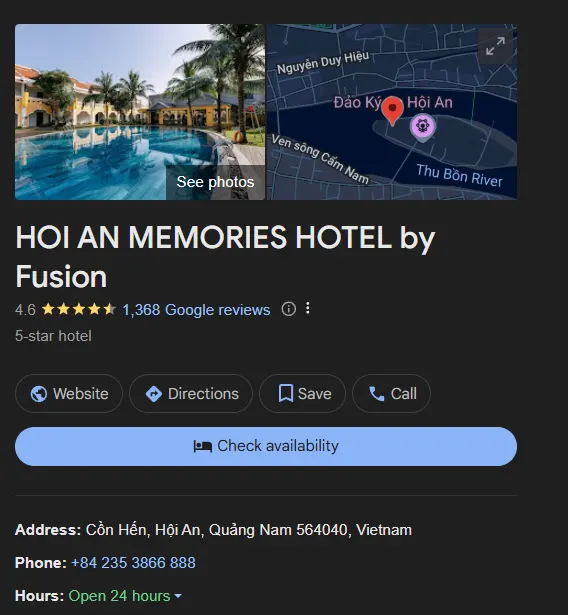This screenshot has width=568, height=615.
Task: Click the phone number +84 235 3866 888
Action: 133,563
